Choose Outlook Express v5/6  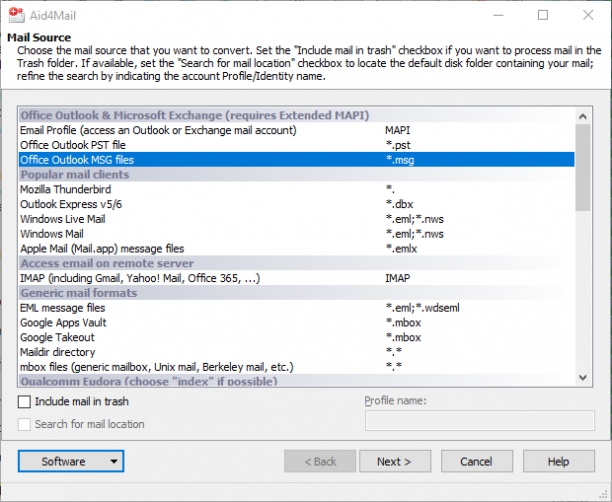coord(297,205)
